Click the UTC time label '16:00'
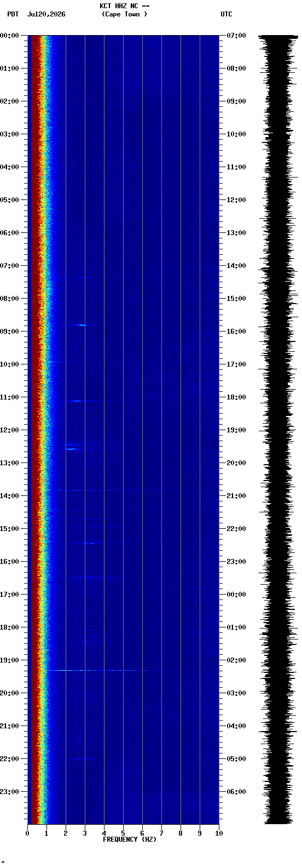The width and height of the screenshot is (302, 868). tap(236, 332)
